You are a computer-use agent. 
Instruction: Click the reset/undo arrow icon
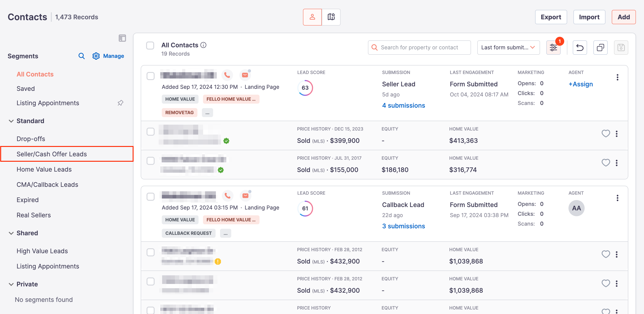tap(580, 48)
